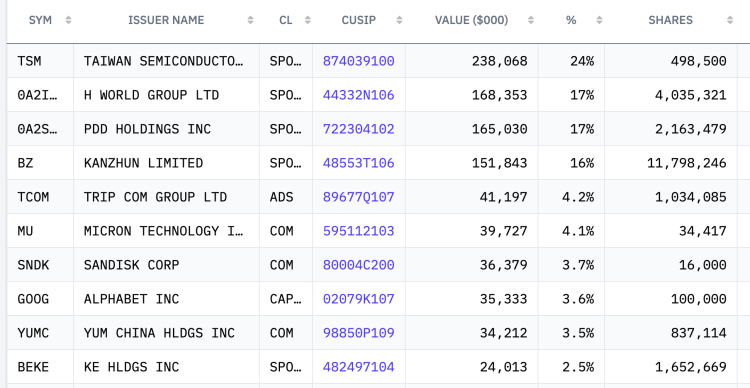
Task: Click value 151,843 for Kanzhun
Action: point(499,163)
